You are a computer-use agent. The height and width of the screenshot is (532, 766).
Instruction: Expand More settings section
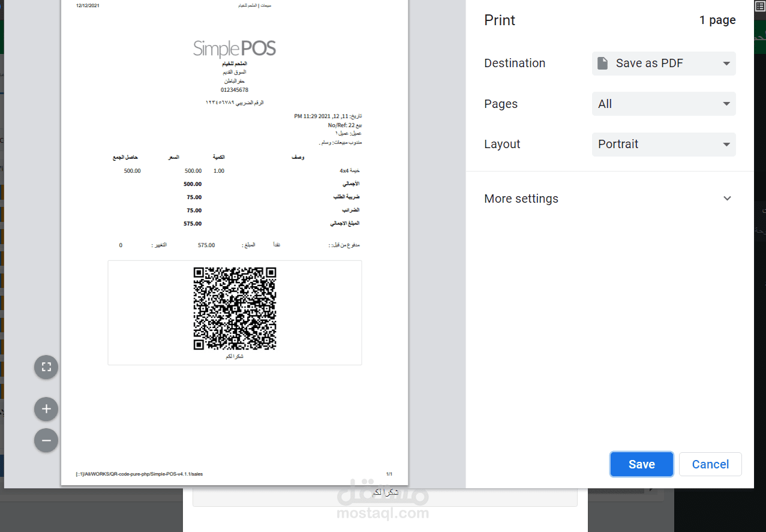(609, 199)
